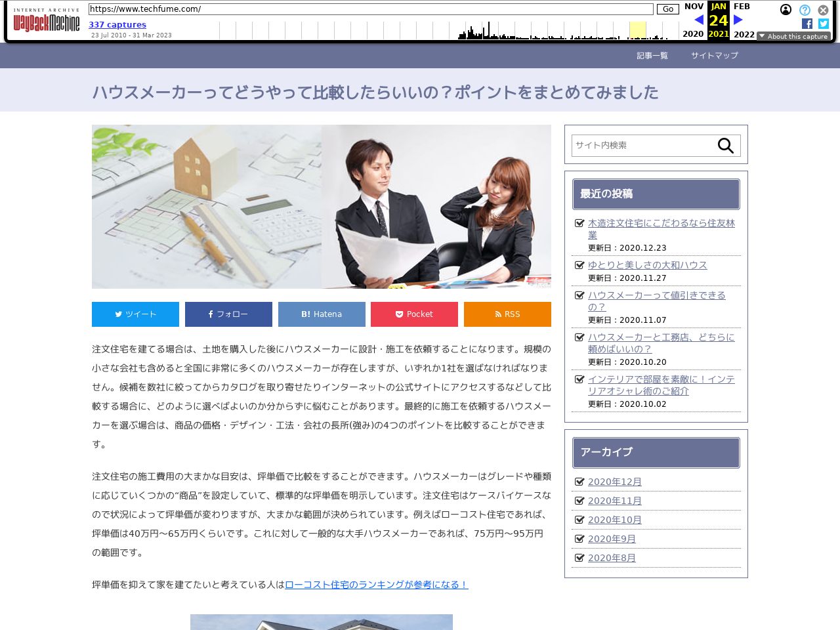Open the Wayback user account icon
840x630 pixels.
coord(786,10)
